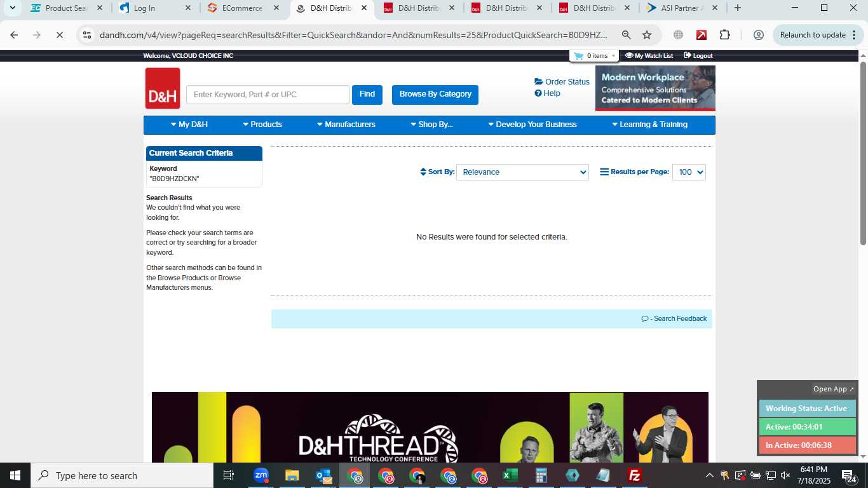The image size is (868, 488).
Task: Open Zoom from the taskbar
Action: pyautogui.click(x=261, y=475)
